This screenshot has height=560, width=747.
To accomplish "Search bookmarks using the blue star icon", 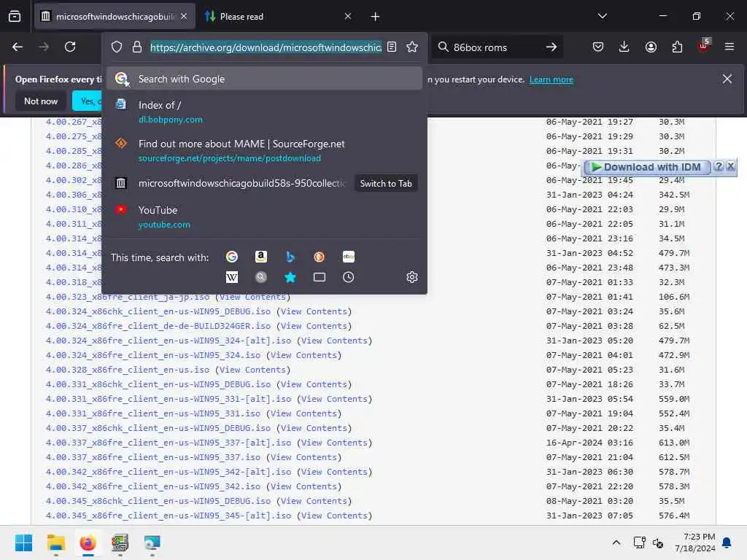I will (290, 277).
